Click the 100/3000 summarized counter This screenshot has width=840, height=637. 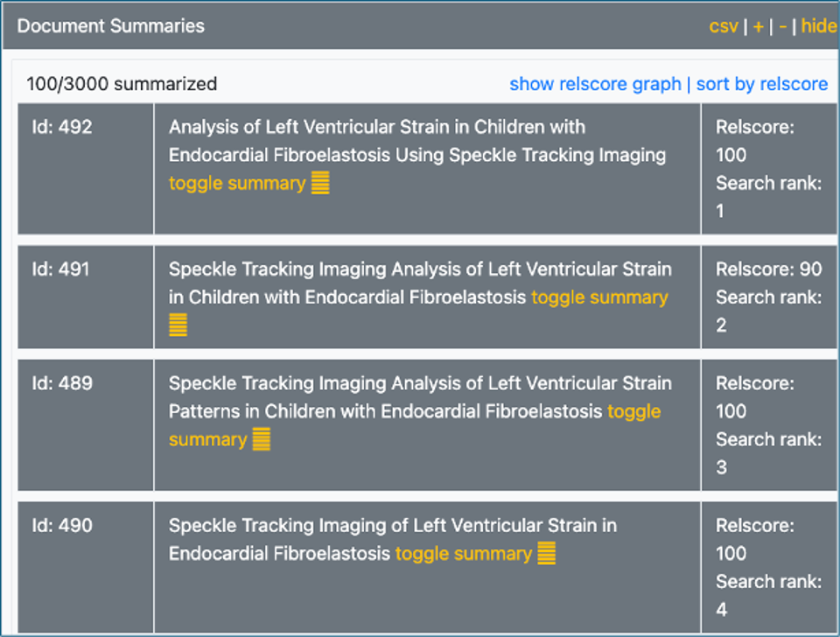[122, 84]
